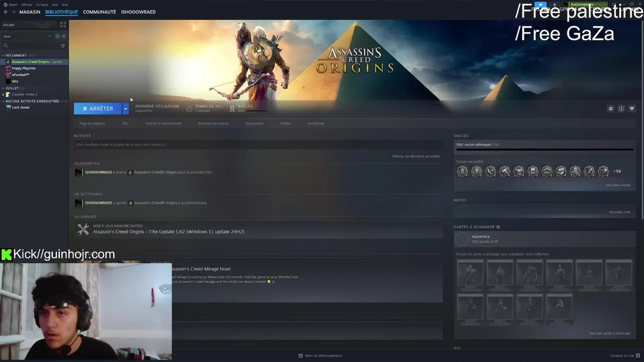The height and width of the screenshot is (362, 644).
Task: Collapse the Récemment category
Action: (x=3, y=55)
